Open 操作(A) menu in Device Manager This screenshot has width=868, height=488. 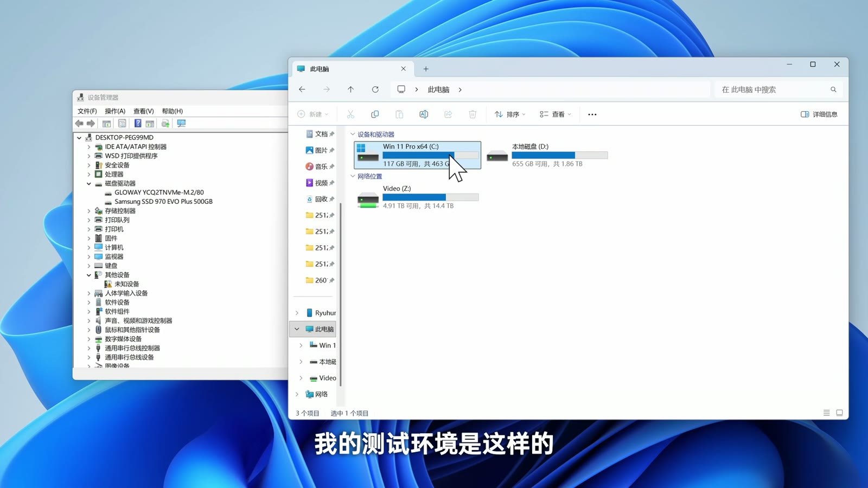tap(115, 111)
